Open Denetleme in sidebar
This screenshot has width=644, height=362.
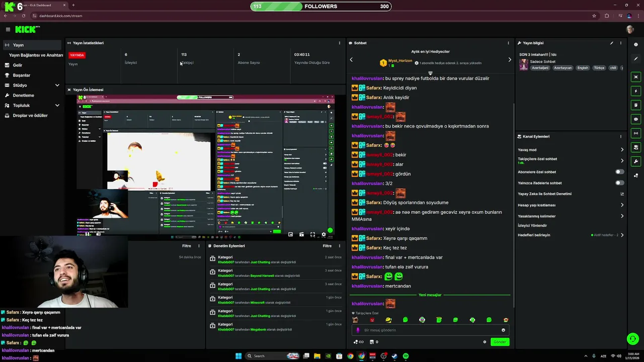click(x=32, y=95)
